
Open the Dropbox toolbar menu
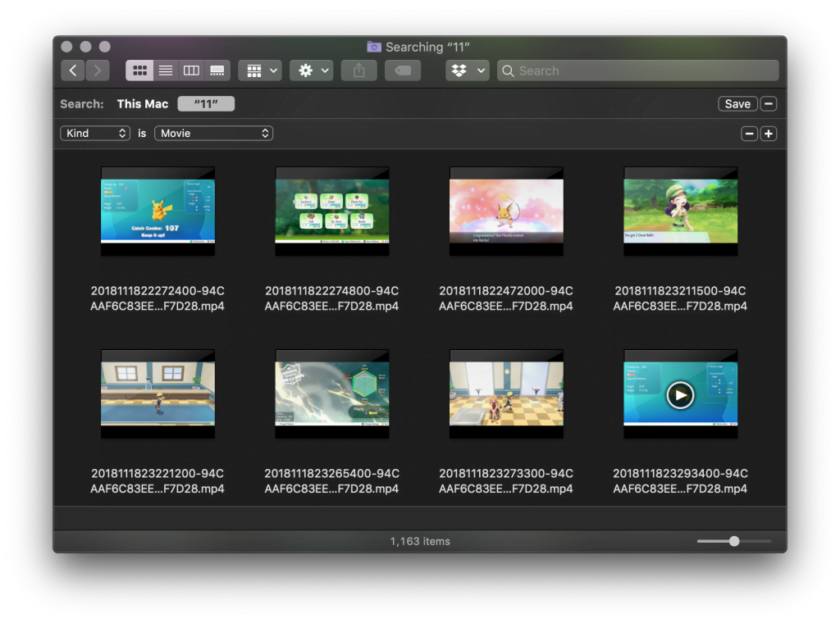468,70
